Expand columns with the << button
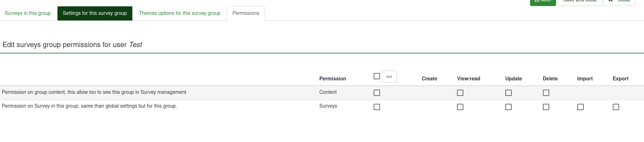This screenshot has width=644, height=142. 389,76
